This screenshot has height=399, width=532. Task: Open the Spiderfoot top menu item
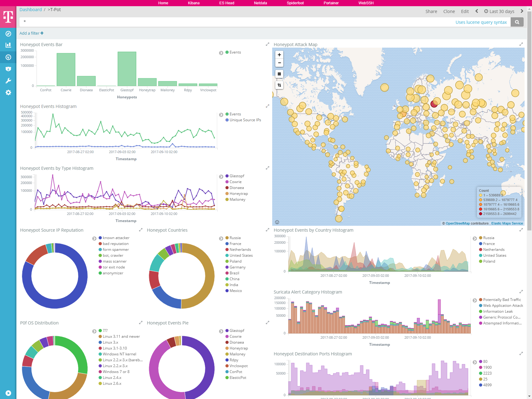295,3
